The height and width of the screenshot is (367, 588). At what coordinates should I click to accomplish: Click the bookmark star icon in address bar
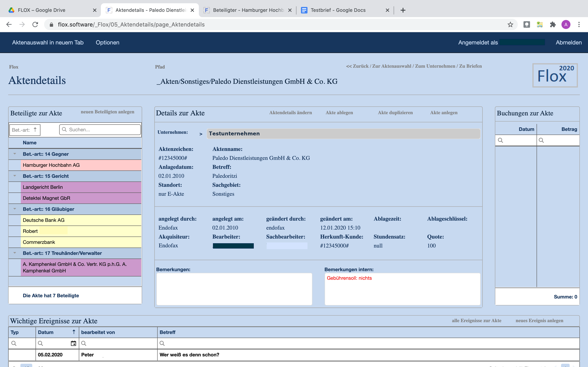[x=510, y=24]
